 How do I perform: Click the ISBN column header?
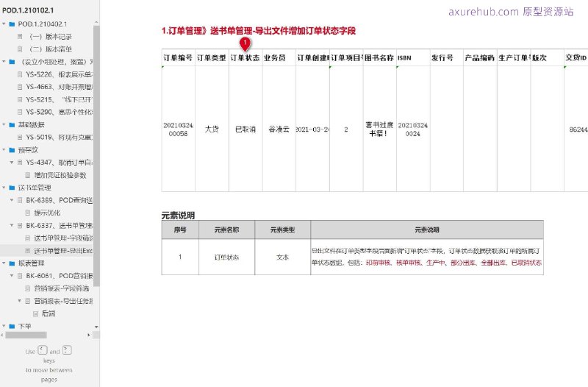tap(413, 58)
